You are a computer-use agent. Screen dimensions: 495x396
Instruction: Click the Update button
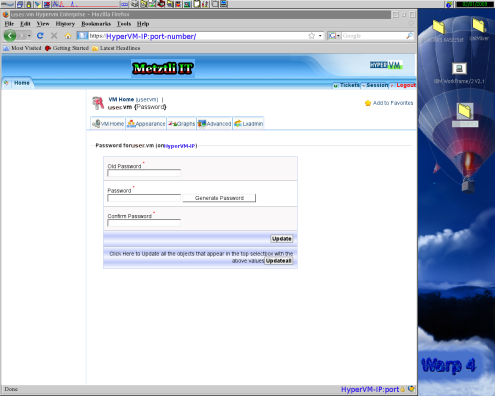click(282, 239)
